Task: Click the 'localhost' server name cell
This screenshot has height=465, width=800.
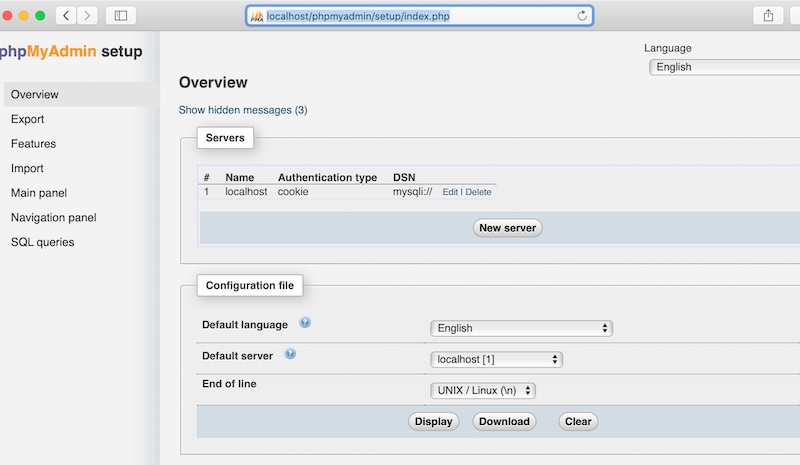Action: pyautogui.click(x=246, y=192)
